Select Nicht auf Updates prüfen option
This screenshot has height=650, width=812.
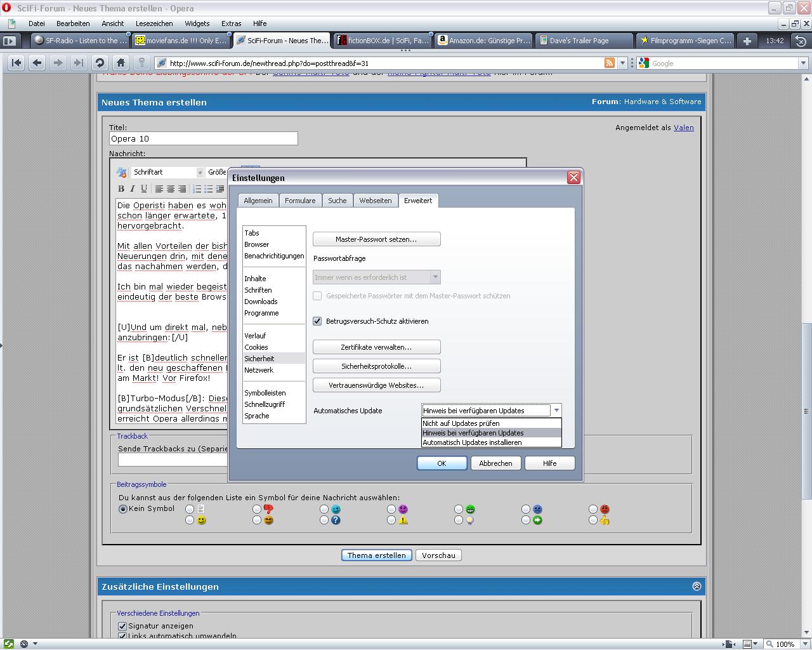[x=461, y=423]
